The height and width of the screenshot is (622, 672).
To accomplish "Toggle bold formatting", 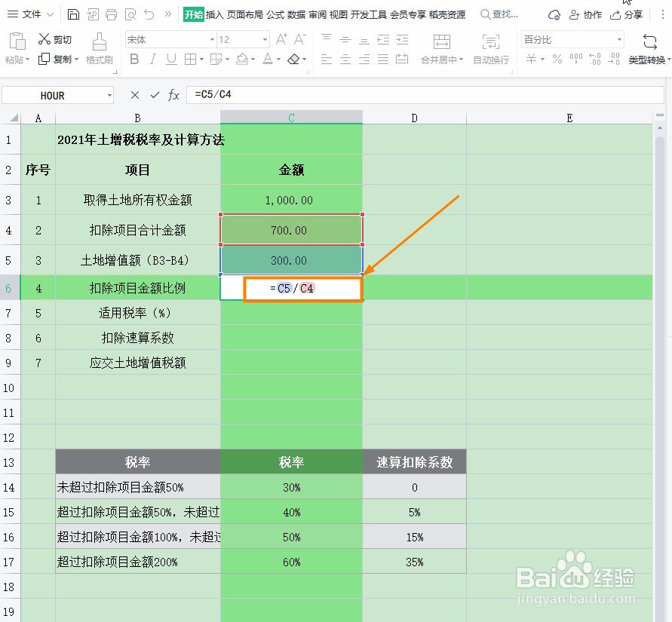I will [133, 58].
